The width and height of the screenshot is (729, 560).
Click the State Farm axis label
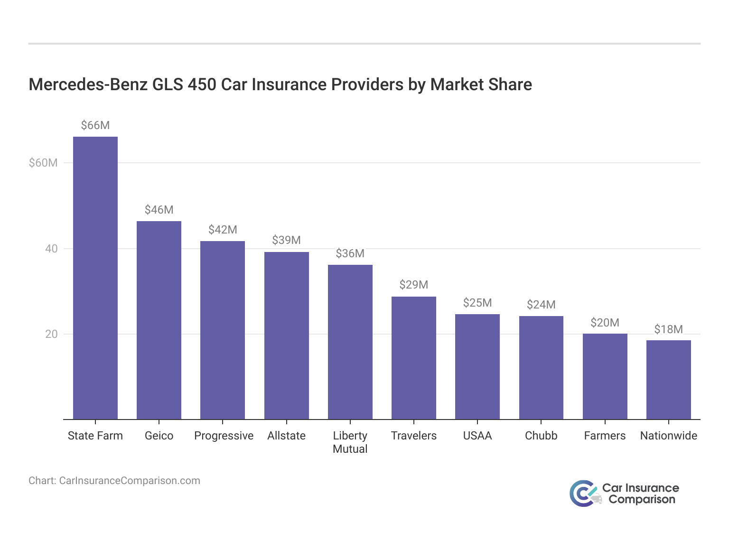click(x=95, y=436)
